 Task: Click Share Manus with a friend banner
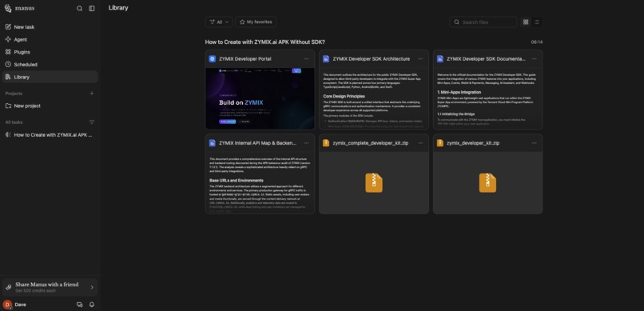(50, 287)
